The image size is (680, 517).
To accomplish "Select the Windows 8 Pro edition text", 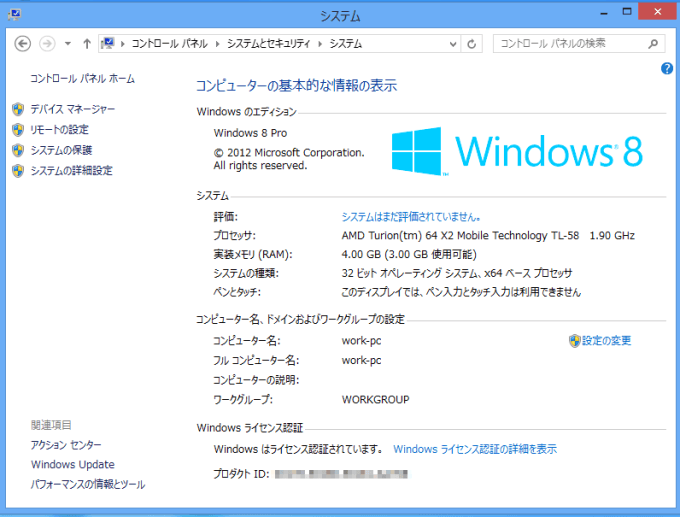I will point(250,133).
